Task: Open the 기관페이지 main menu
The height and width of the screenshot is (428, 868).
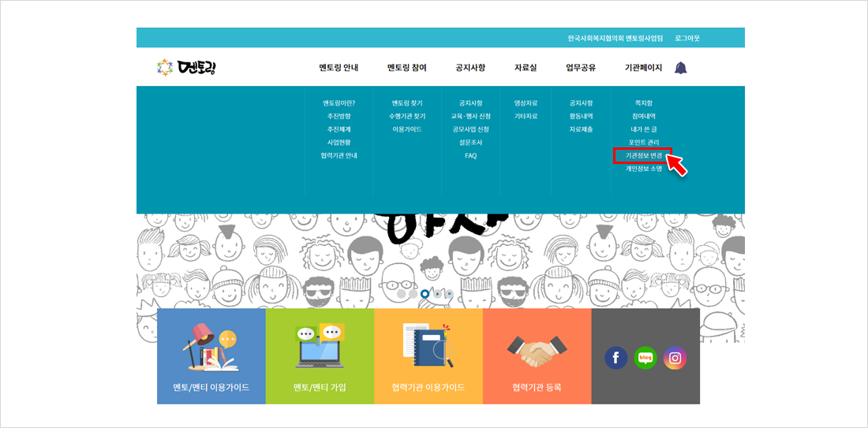Action: coord(643,68)
